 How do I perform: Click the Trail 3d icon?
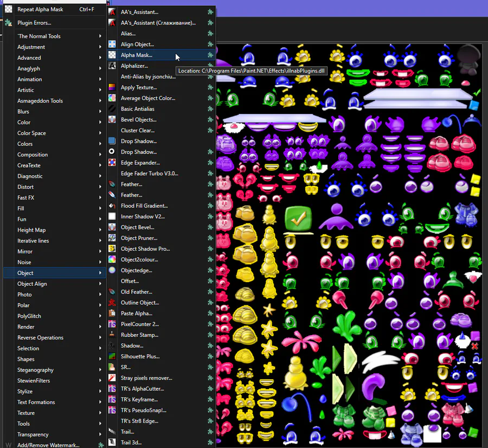[x=112, y=443]
